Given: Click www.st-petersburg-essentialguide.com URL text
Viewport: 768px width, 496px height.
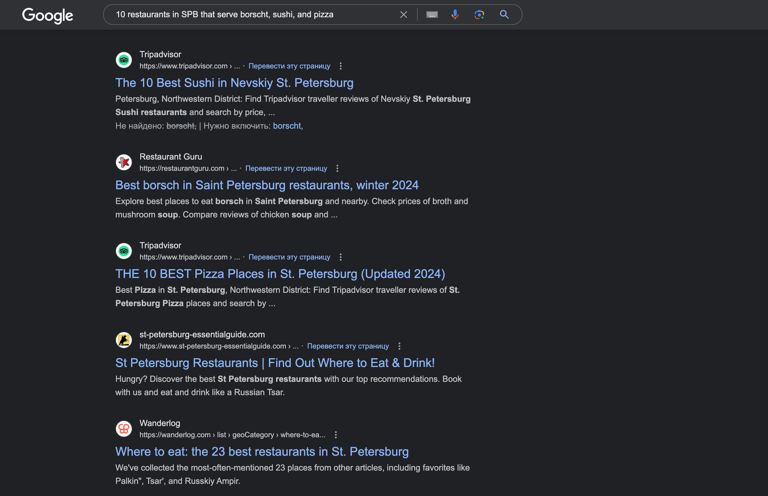Looking at the screenshot, I should point(219,346).
